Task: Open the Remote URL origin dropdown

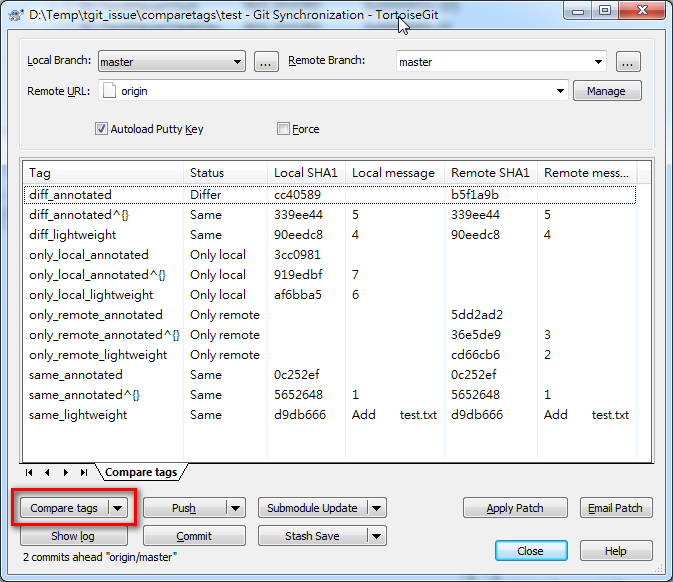Action: pos(560,91)
